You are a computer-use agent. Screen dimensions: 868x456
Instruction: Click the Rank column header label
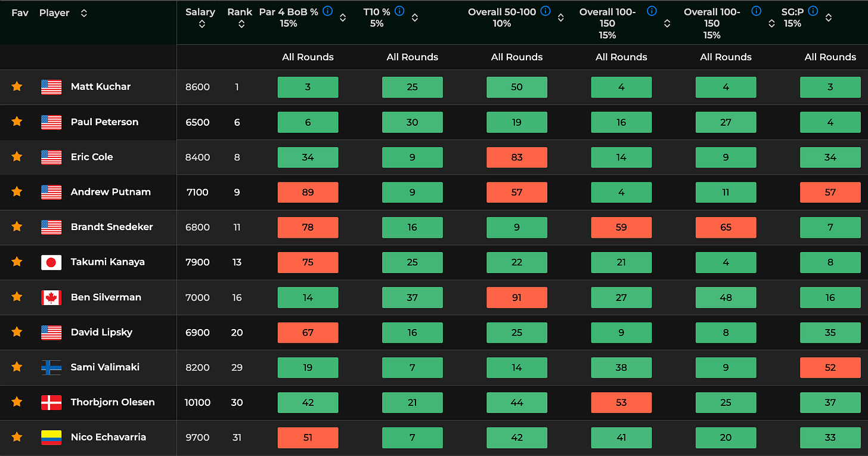pyautogui.click(x=240, y=12)
